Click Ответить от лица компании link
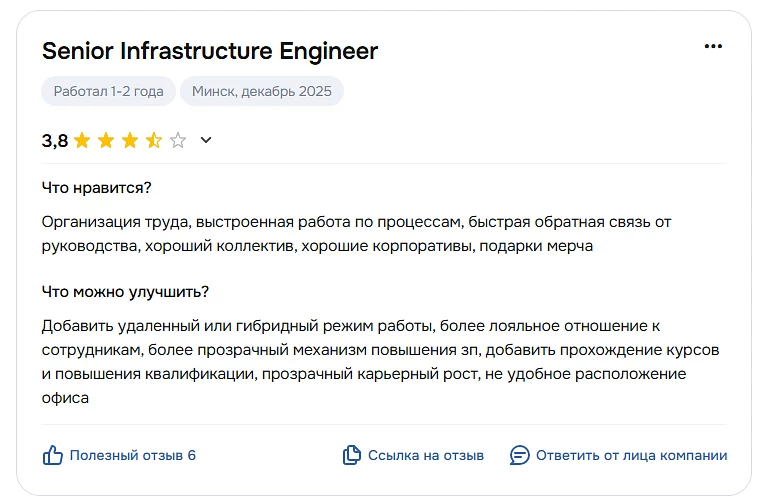This screenshot has height=502, width=767. pos(632,456)
